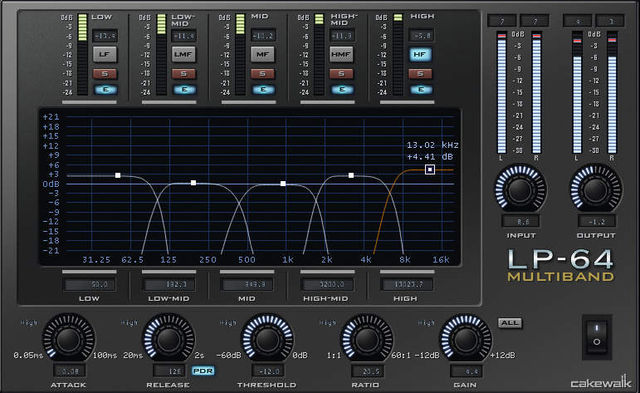Toggle the PDR release button

click(x=203, y=371)
